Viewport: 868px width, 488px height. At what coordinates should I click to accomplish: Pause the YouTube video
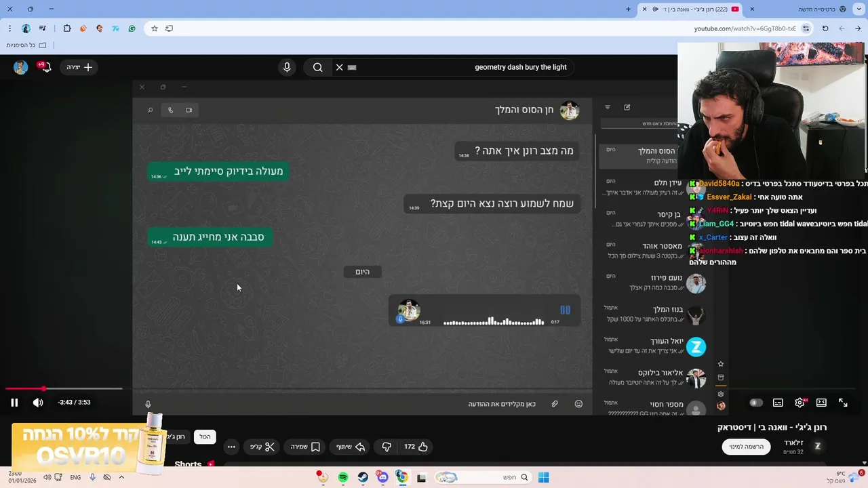point(14,403)
